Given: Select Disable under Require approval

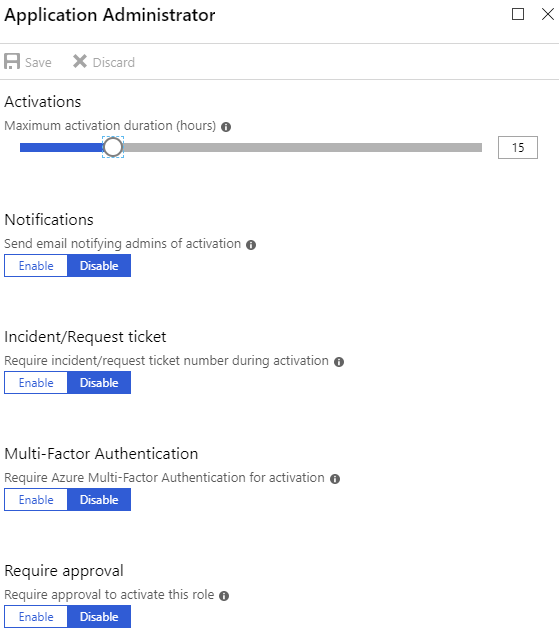Looking at the screenshot, I should click(x=99, y=616).
